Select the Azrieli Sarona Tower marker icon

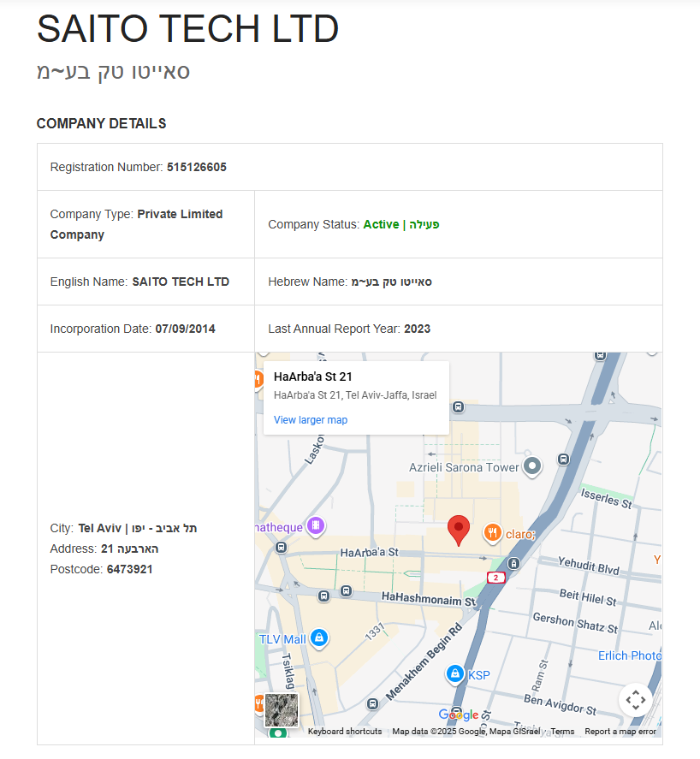click(x=532, y=466)
